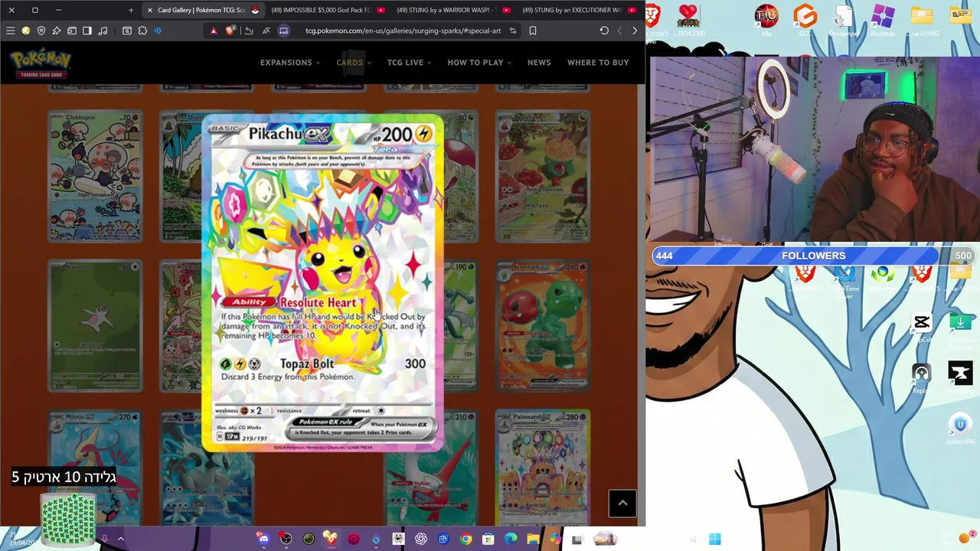Open the browser hamburger menu
Image resolution: width=980 pixels, height=551 pixels.
coord(11,31)
